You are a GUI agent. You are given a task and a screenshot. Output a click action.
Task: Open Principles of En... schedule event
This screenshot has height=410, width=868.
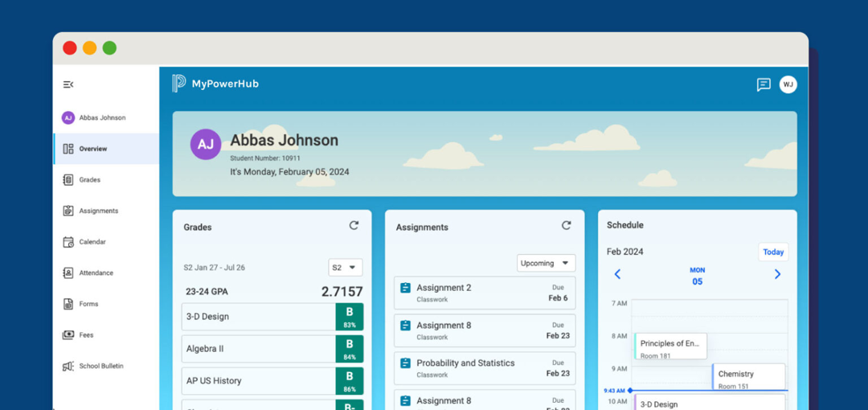pos(670,346)
